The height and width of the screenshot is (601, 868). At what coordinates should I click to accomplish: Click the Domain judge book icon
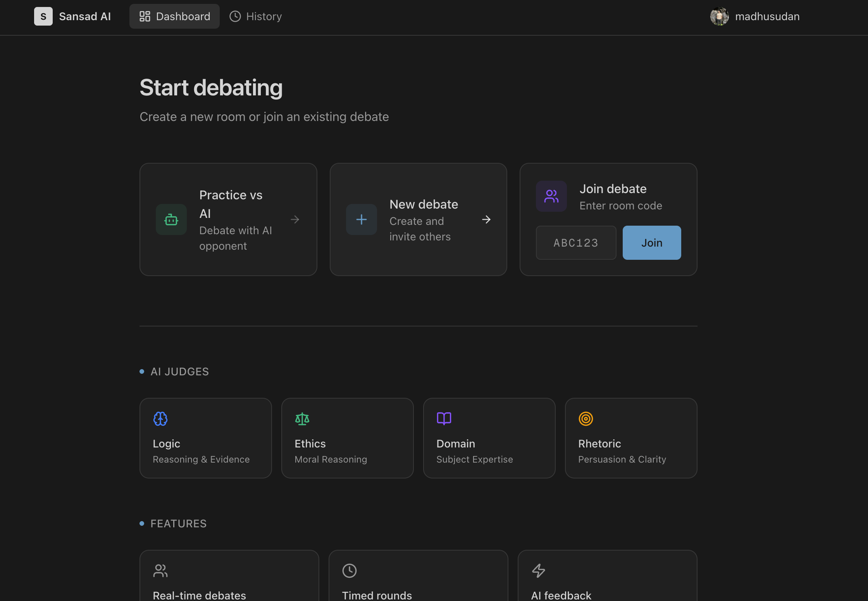tap(444, 419)
